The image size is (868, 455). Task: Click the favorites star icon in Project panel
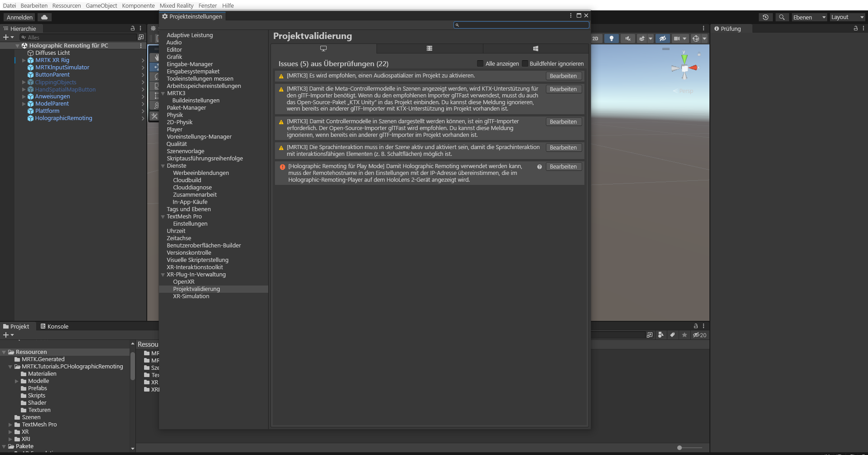tap(684, 335)
